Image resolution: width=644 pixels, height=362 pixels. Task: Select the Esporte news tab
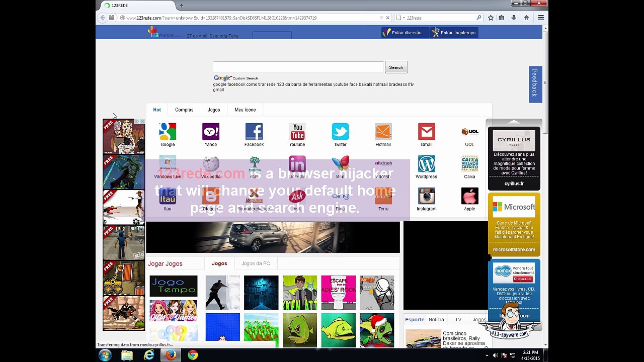pyautogui.click(x=415, y=319)
